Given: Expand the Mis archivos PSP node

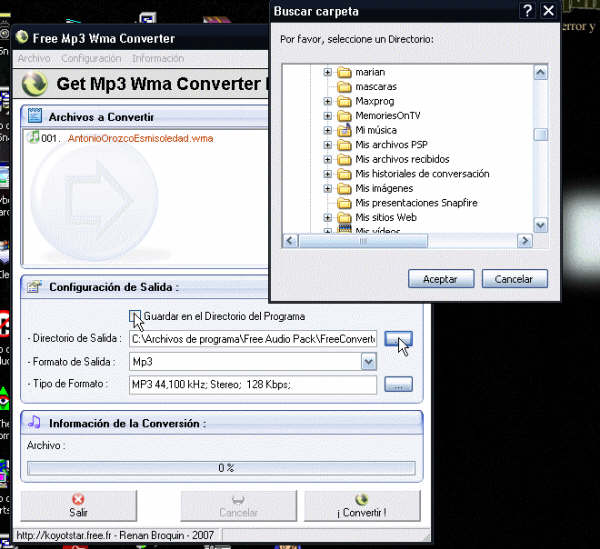Looking at the screenshot, I should point(328,145).
